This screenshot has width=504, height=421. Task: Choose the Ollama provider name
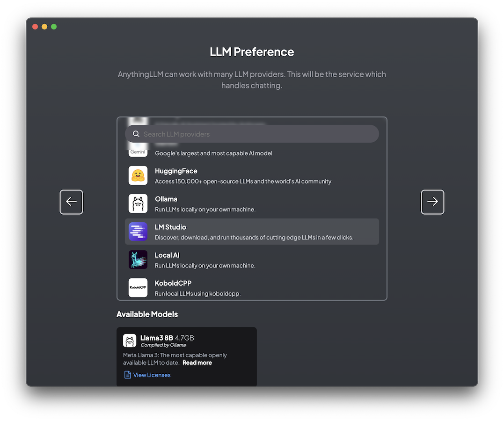pyautogui.click(x=166, y=199)
